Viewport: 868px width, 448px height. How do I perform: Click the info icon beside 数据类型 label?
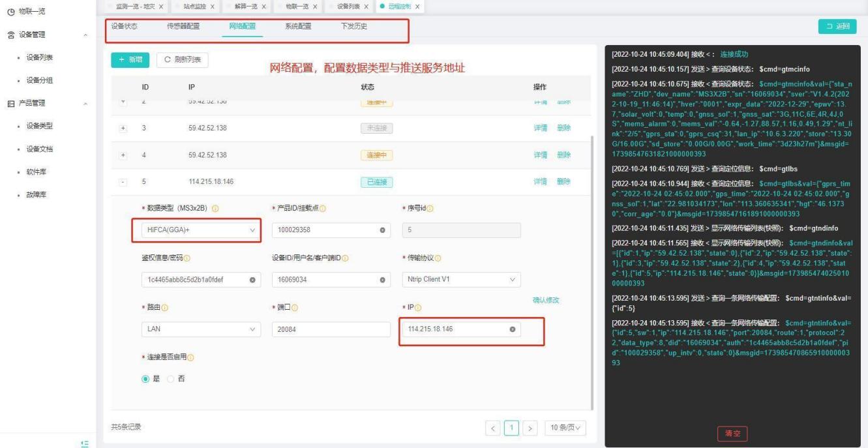(215, 209)
